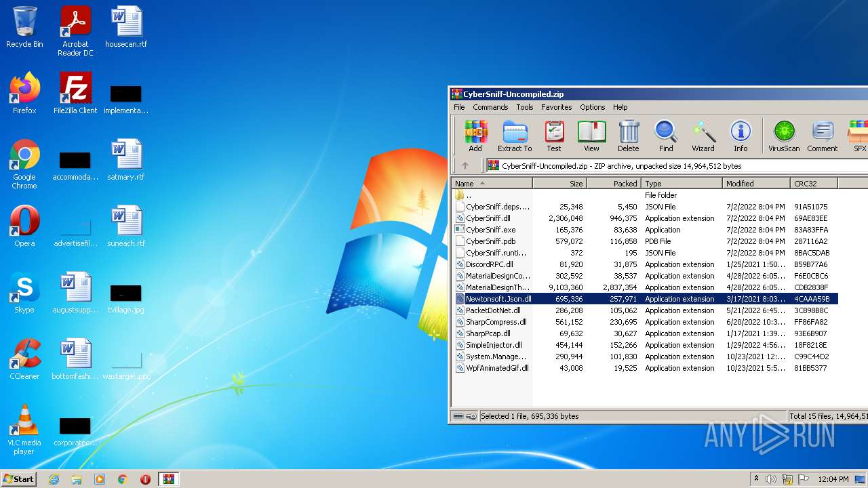Viewport: 868px width, 488px height.
Task: Sort files by Modified column header
Action: tap(757, 183)
